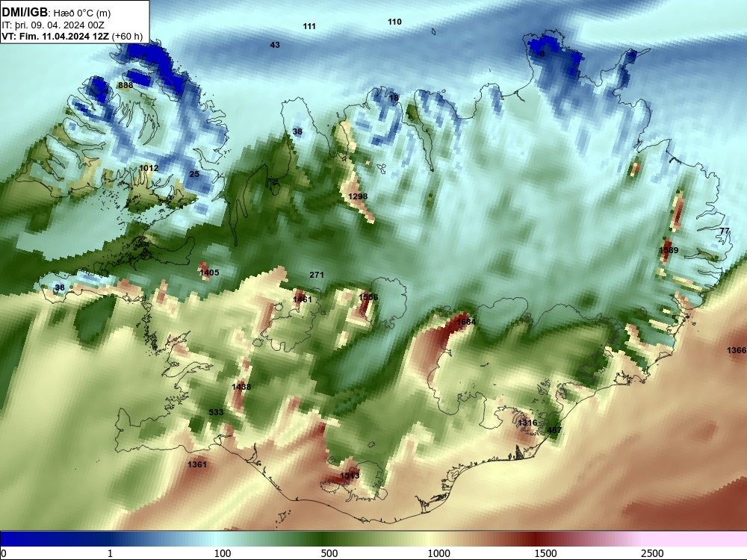
Task: Click the 1513 value near the south coast
Action: click(350, 476)
